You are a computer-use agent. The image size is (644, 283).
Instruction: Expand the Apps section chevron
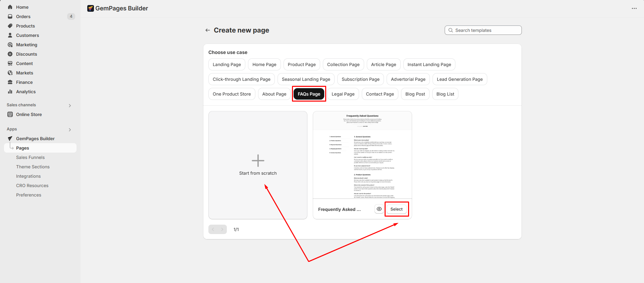[70, 129]
